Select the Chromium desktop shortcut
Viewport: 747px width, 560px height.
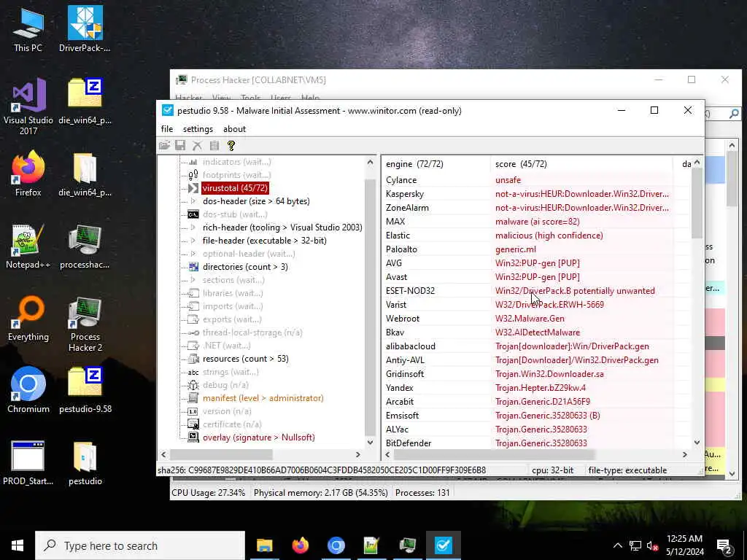coord(28,389)
